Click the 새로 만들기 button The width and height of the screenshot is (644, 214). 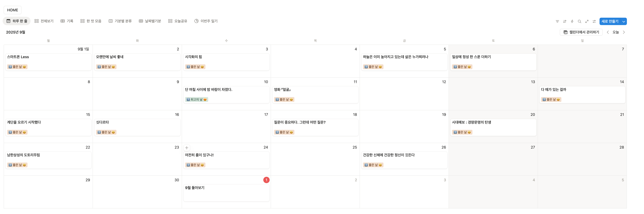[x=610, y=21]
